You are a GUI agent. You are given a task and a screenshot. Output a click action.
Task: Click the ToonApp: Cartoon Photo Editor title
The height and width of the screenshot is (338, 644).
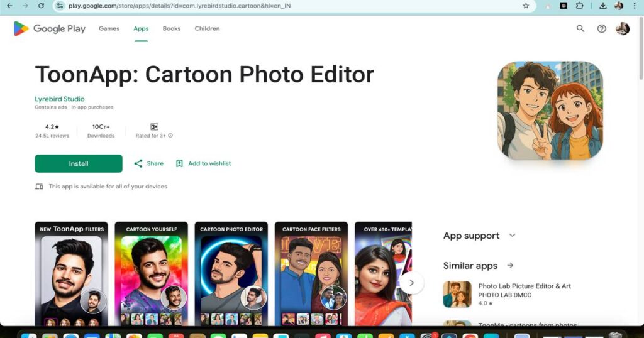[204, 74]
